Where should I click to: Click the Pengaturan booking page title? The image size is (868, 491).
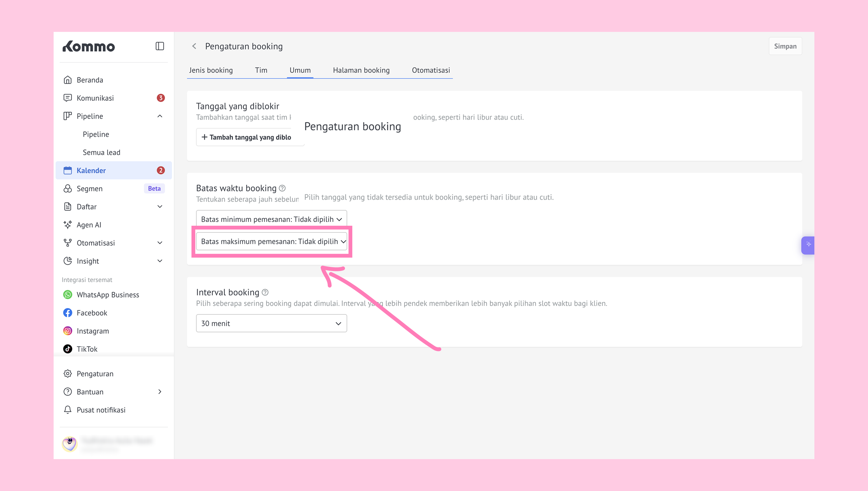(244, 46)
